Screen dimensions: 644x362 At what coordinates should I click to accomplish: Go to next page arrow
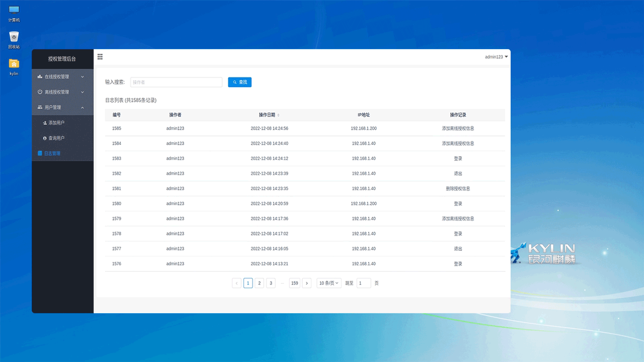point(306,283)
